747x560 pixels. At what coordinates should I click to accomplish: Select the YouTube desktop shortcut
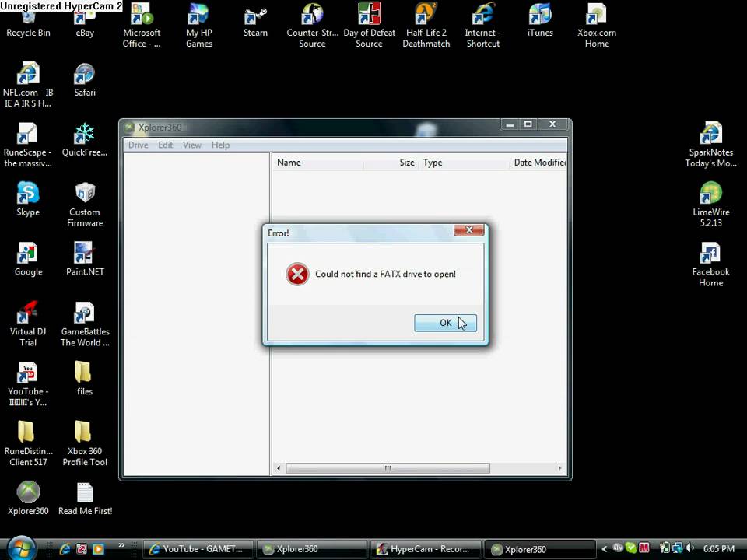tap(28, 383)
